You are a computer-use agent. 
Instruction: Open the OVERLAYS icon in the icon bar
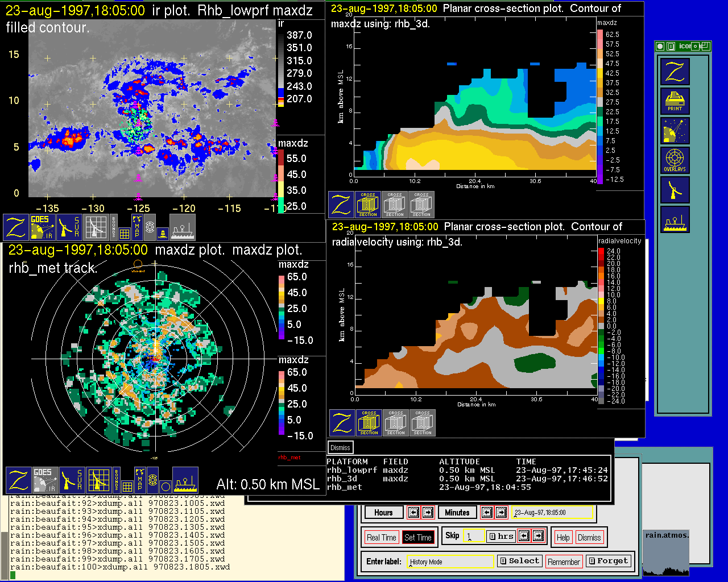(675, 160)
